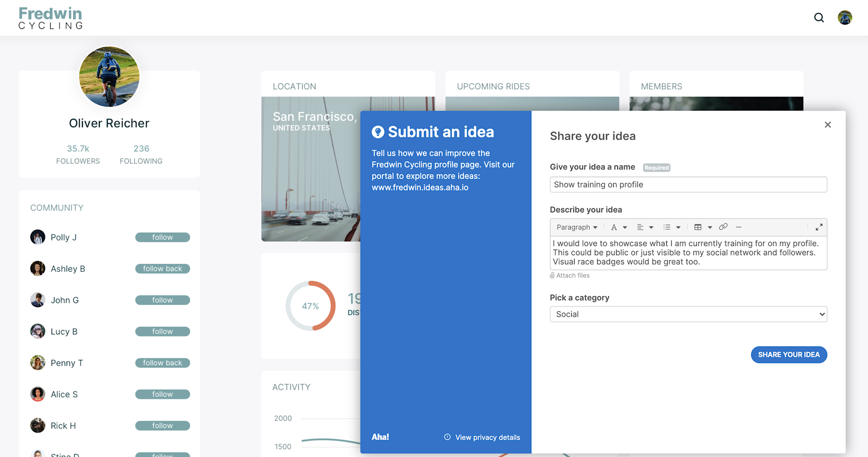The width and height of the screenshot is (868, 457).
Task: Click the idea name input field
Action: (688, 184)
